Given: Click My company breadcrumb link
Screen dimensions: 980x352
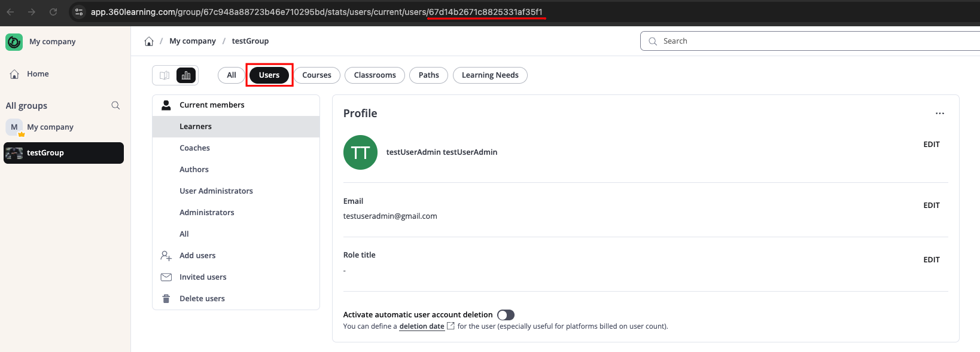Looking at the screenshot, I should click(x=193, y=41).
